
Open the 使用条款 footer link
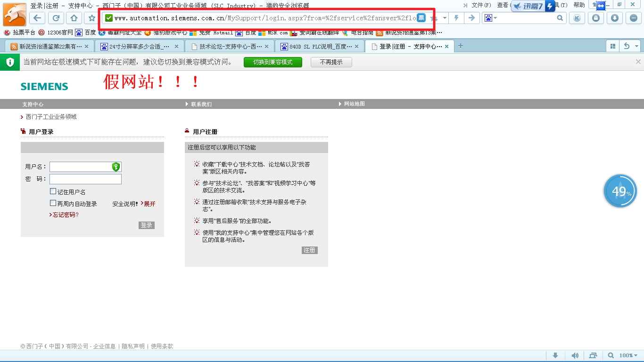[x=162, y=346]
